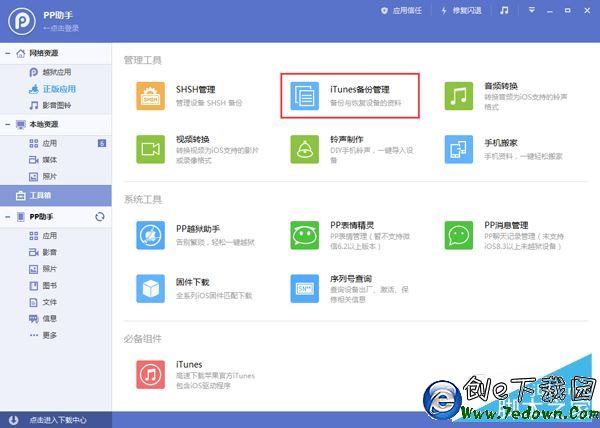600x428 pixels.
Task: Click the 铃声制作 title text
Action: coord(347,139)
